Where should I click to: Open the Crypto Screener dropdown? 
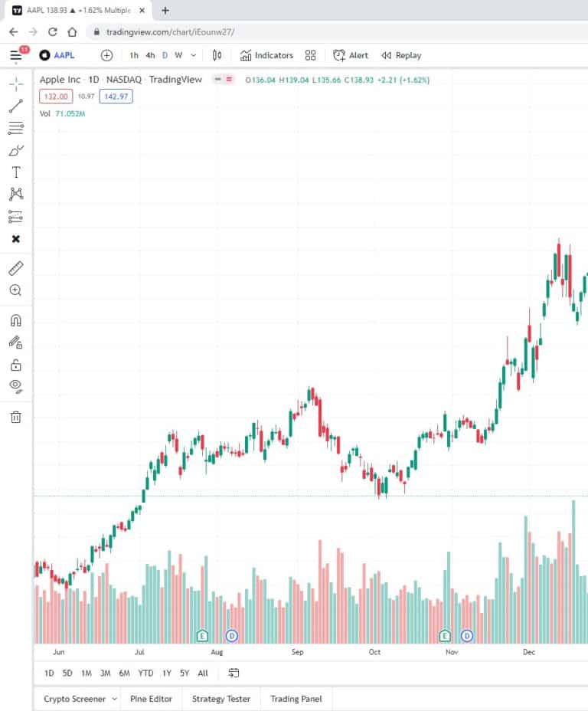[79, 699]
